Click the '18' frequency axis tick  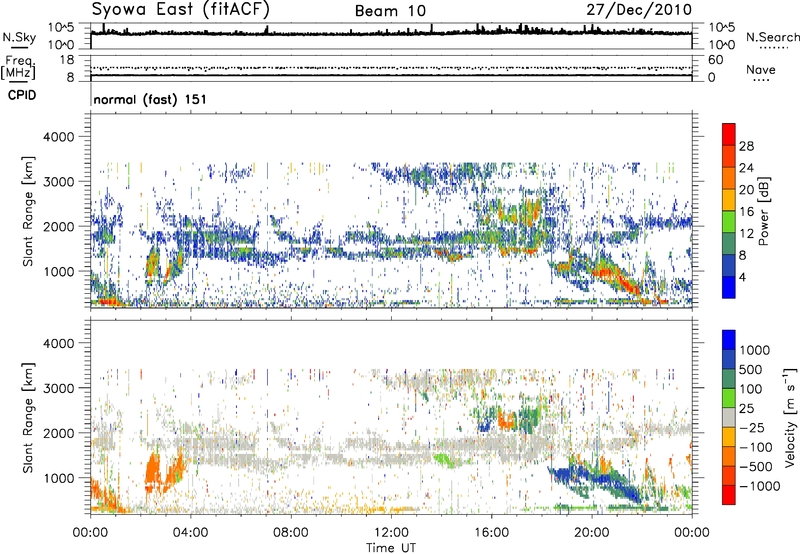(67, 60)
